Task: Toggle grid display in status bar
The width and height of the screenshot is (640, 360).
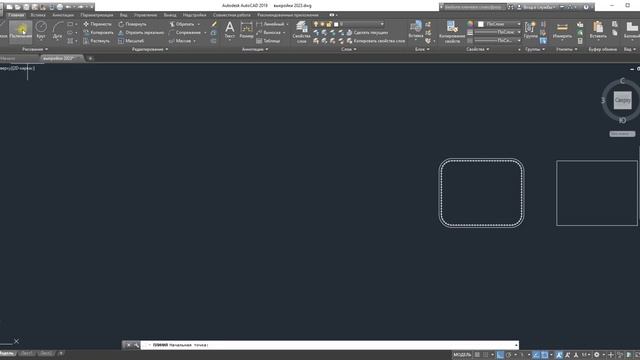Action: point(477,355)
